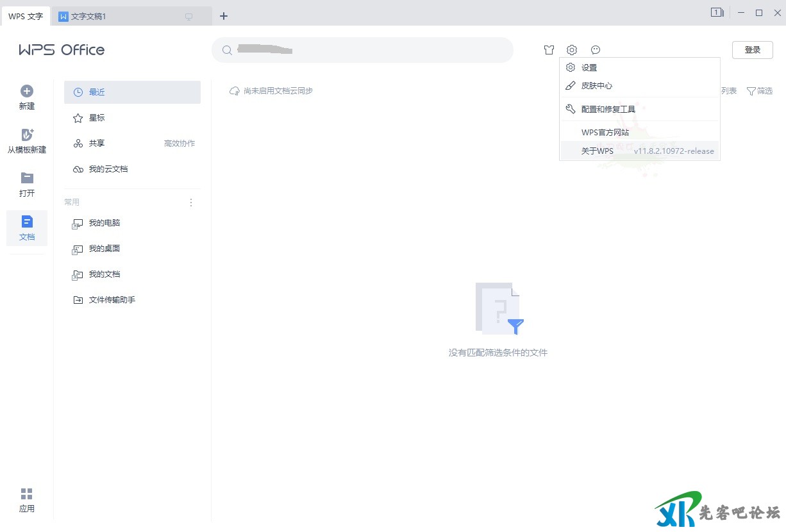Screen dimensions: 786x532
Task: Open 配置和修复工具 menu entry
Action: [608, 110]
